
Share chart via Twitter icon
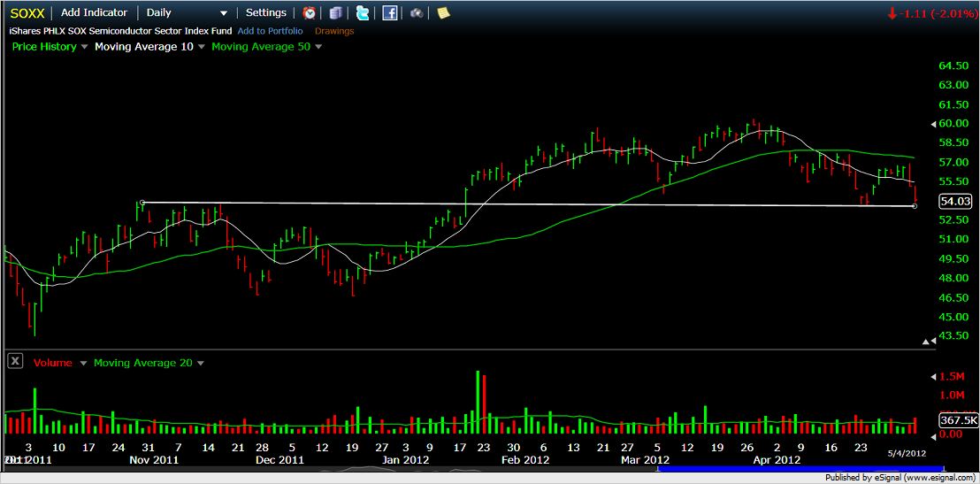[x=363, y=12]
